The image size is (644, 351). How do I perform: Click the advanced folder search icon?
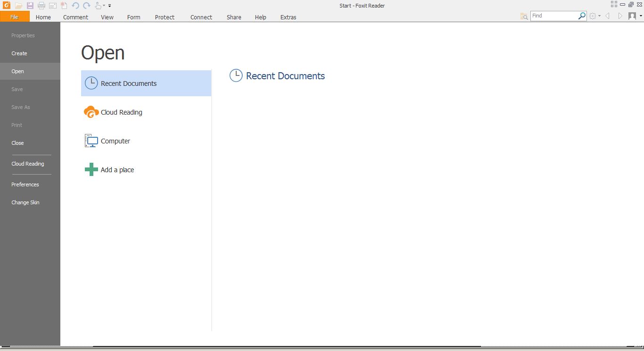[524, 16]
